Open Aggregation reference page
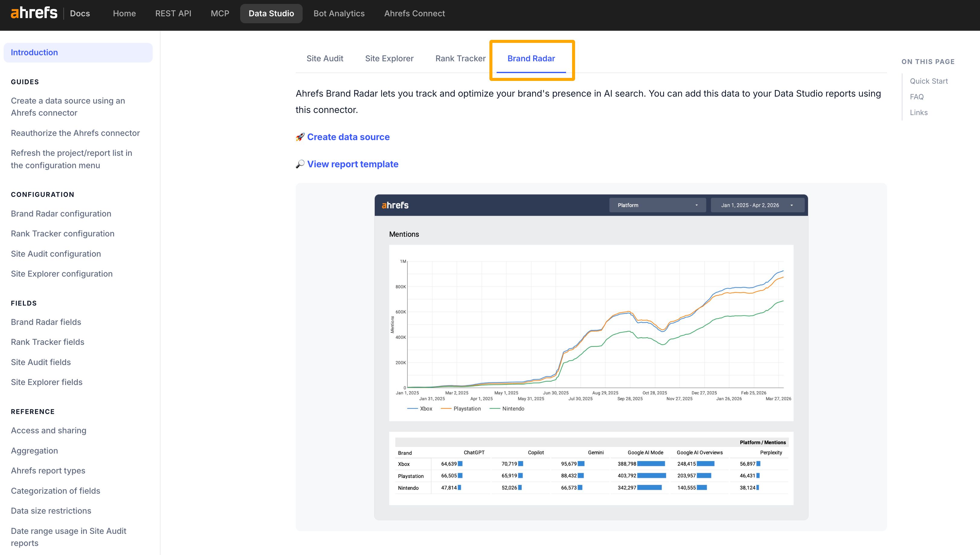 click(x=34, y=451)
